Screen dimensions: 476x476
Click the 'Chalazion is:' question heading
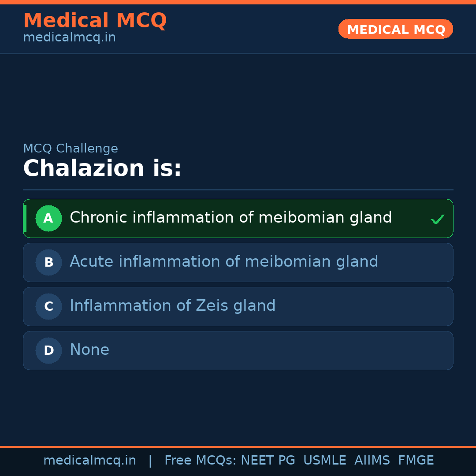[x=102, y=168]
